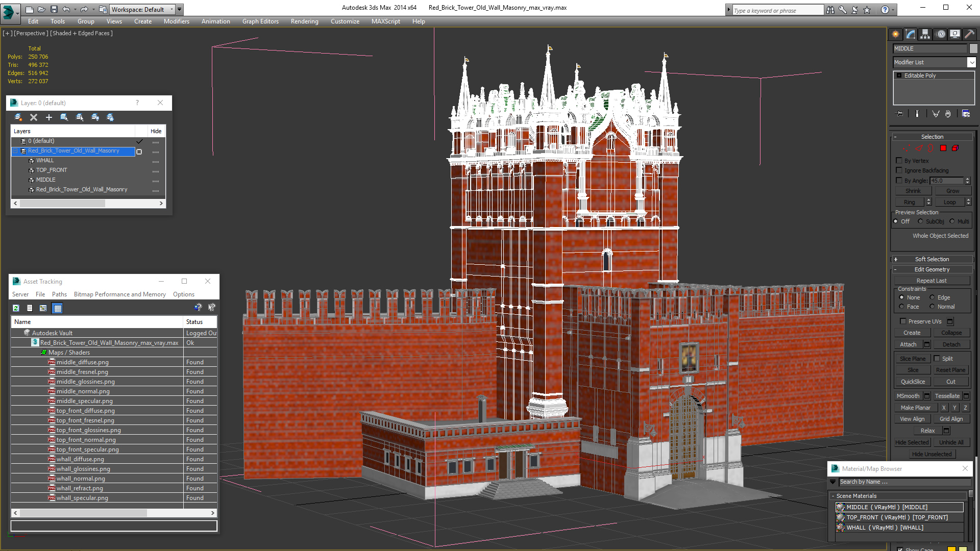Select Edge sub-object level icon
980x551 pixels.
pyautogui.click(x=919, y=148)
